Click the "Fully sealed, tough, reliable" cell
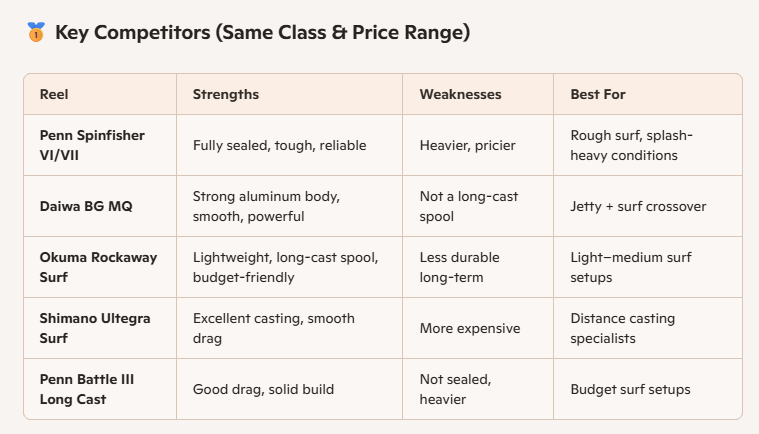Viewport: 759px width, 434px height. pyautogui.click(x=279, y=145)
